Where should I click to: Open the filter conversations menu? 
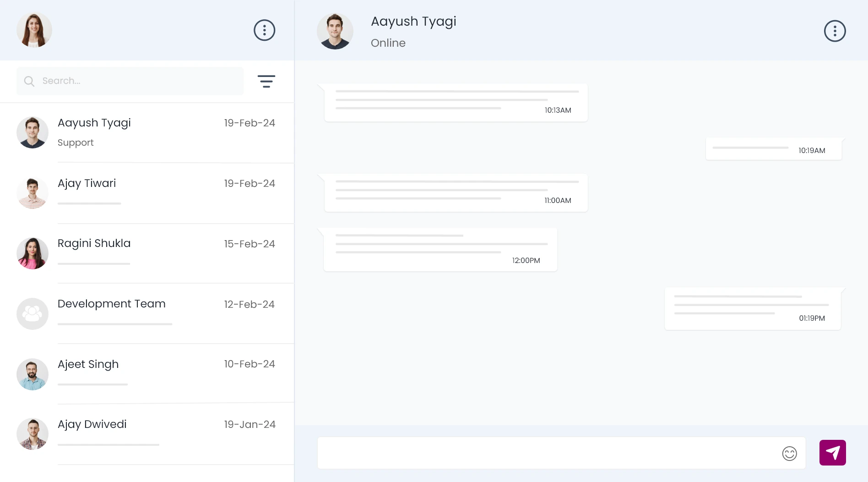266,81
